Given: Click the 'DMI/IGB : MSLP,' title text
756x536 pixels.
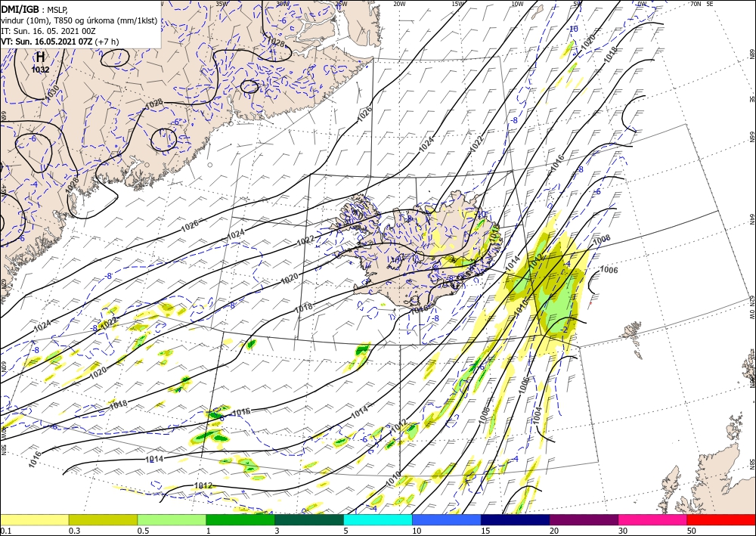Looking at the screenshot, I should coord(34,10).
